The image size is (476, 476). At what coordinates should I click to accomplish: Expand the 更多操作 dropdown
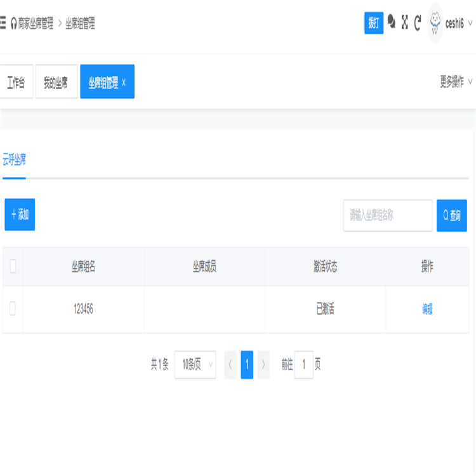point(456,82)
